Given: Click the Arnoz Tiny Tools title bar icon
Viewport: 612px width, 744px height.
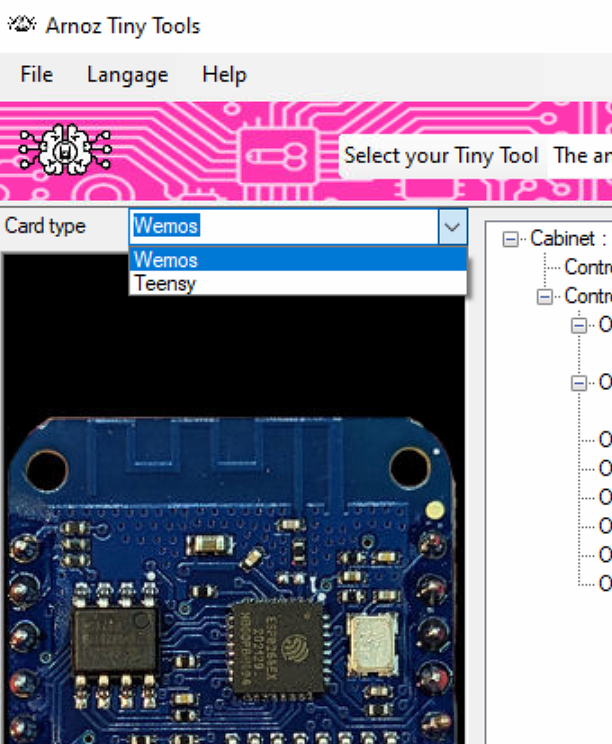Looking at the screenshot, I should click(22, 25).
